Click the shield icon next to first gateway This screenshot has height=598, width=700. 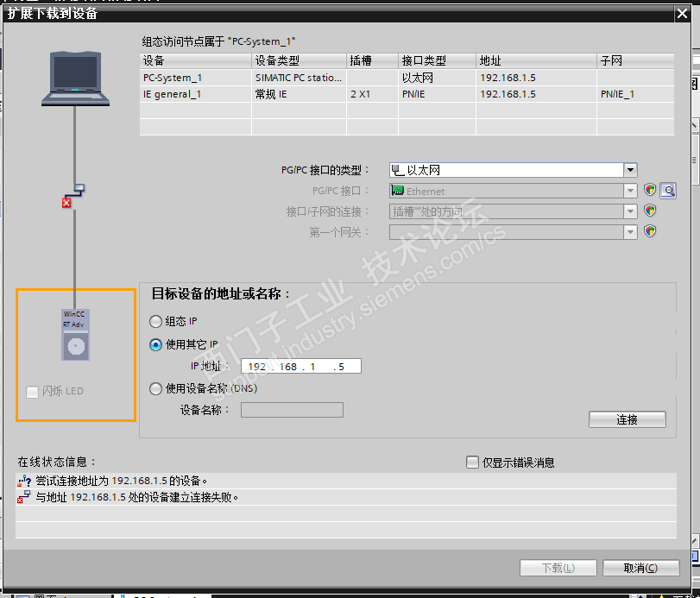(650, 231)
